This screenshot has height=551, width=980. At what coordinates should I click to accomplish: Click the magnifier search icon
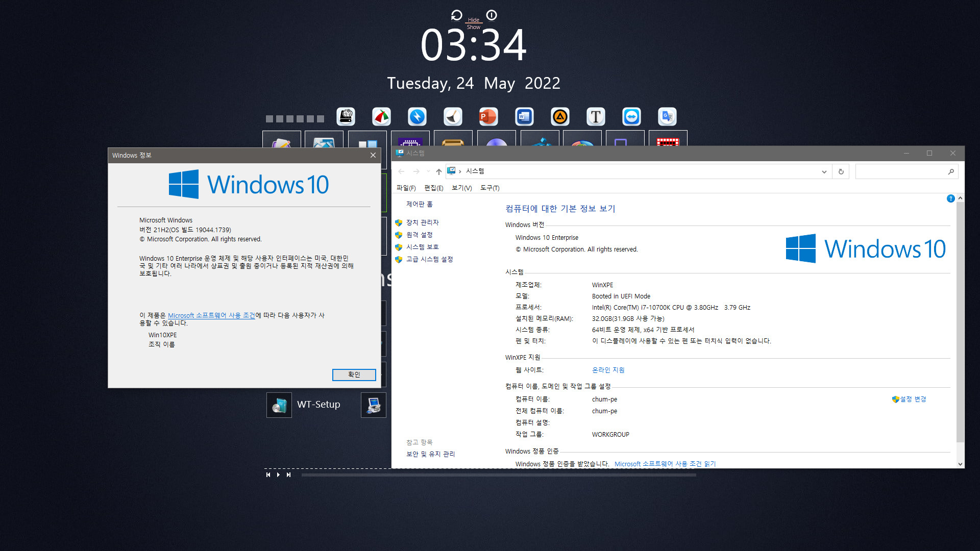click(951, 171)
